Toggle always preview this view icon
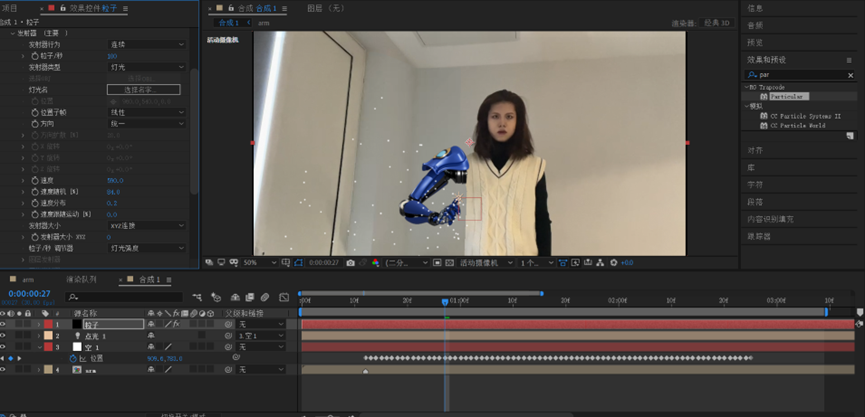The width and height of the screenshot is (865, 417). (209, 263)
